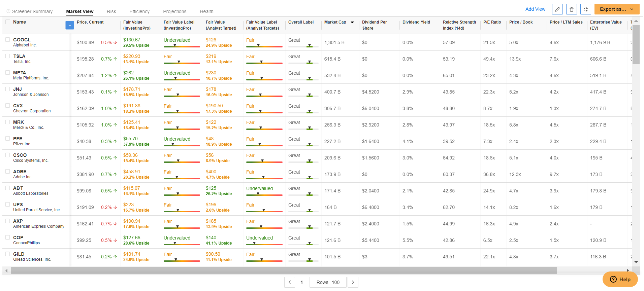
Task: Check the GILD row checkbox
Action: tap(7, 254)
